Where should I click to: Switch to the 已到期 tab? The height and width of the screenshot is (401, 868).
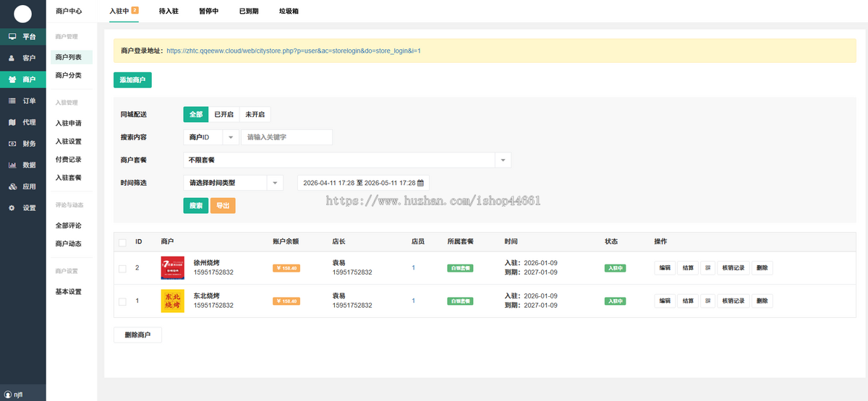point(248,12)
